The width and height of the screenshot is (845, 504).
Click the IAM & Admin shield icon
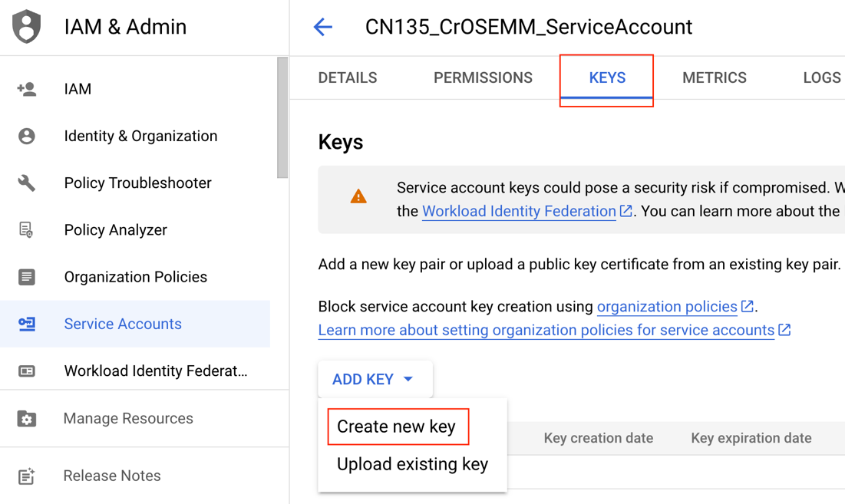pos(27,27)
